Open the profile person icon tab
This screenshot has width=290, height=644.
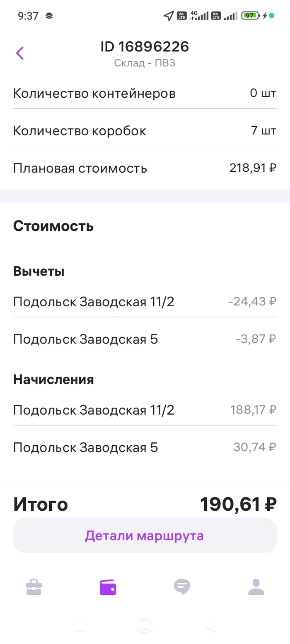point(256,587)
